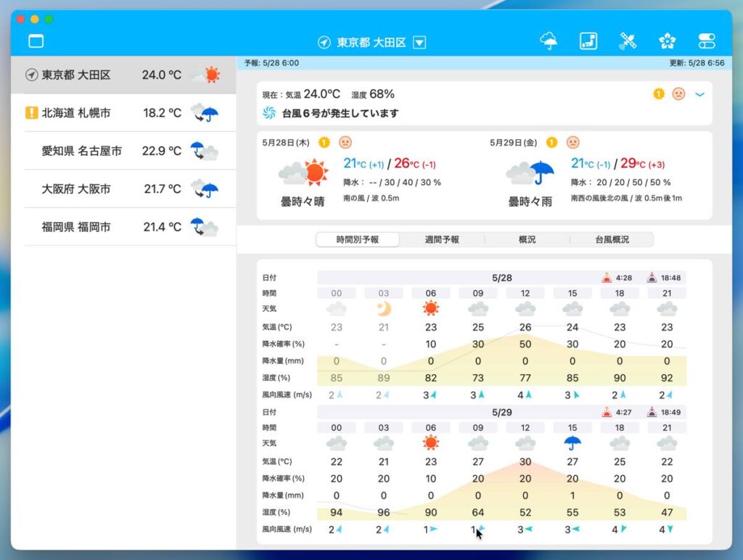Switch to the 概況 tab
Viewport: 743px width, 560px height.
[x=527, y=239]
